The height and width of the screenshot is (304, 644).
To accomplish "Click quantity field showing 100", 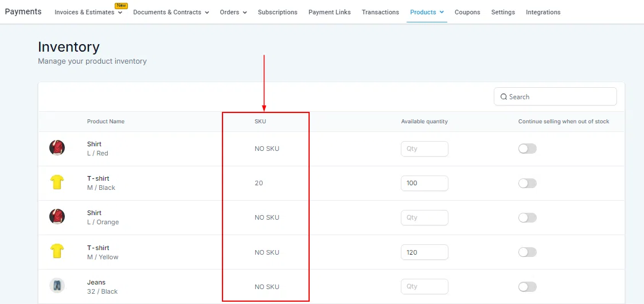I will point(424,183).
